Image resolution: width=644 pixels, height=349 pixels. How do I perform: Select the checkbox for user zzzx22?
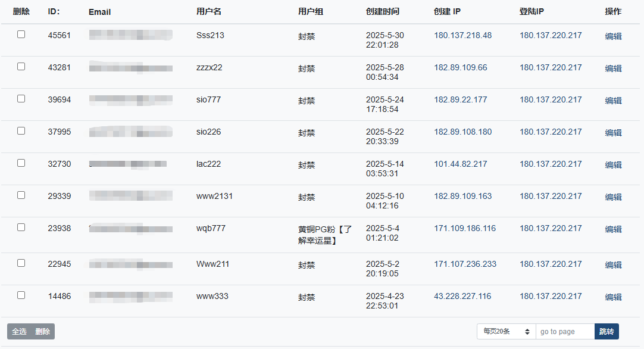pos(21,67)
